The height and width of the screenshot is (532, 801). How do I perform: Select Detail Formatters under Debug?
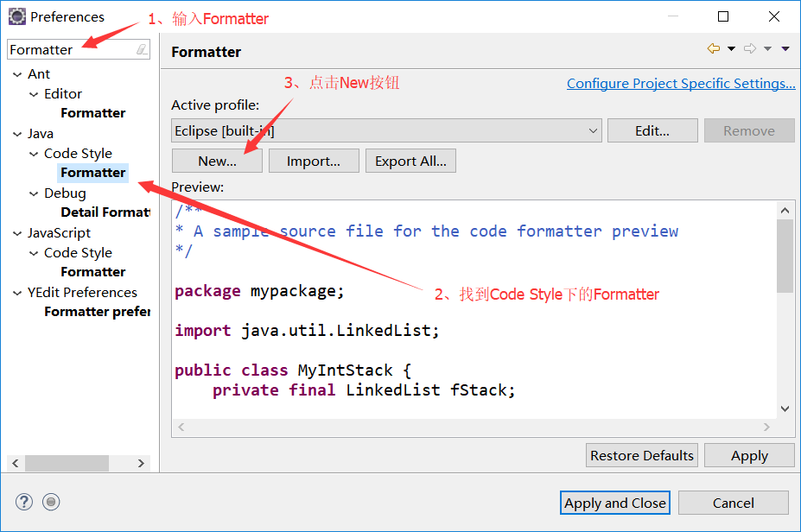[x=105, y=212]
